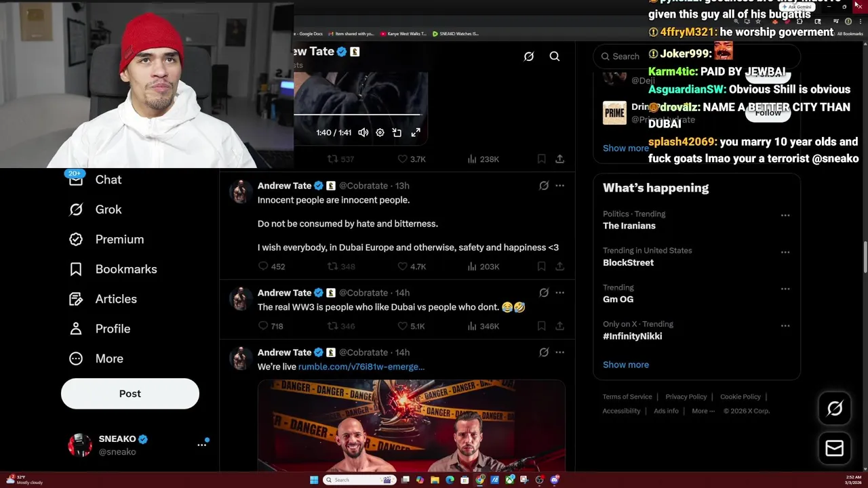Viewport: 868px width, 488px height.
Task: Click the video progress bar
Action: tap(357, 115)
